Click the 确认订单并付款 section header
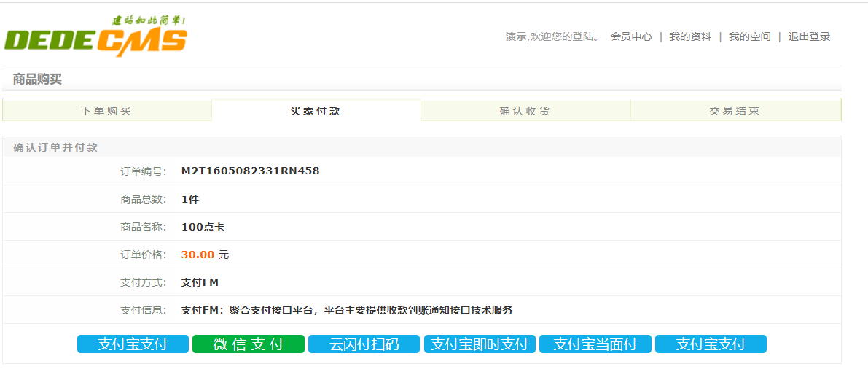 click(x=55, y=148)
